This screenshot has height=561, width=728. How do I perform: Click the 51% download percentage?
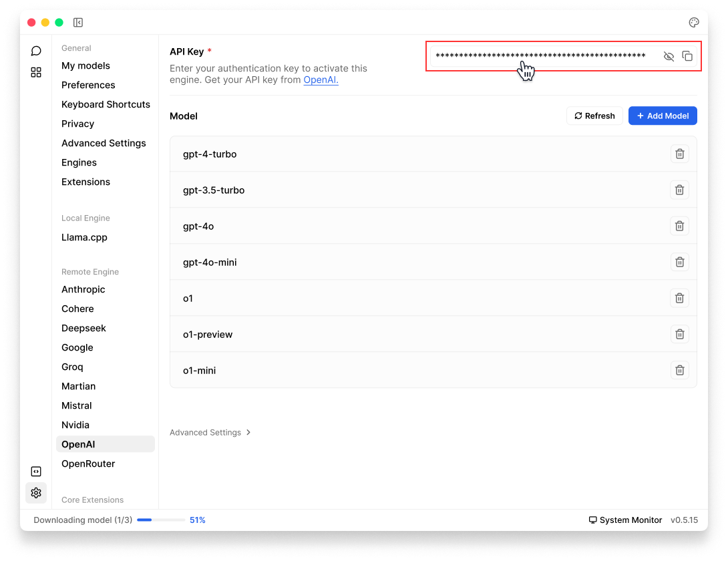pos(197,520)
